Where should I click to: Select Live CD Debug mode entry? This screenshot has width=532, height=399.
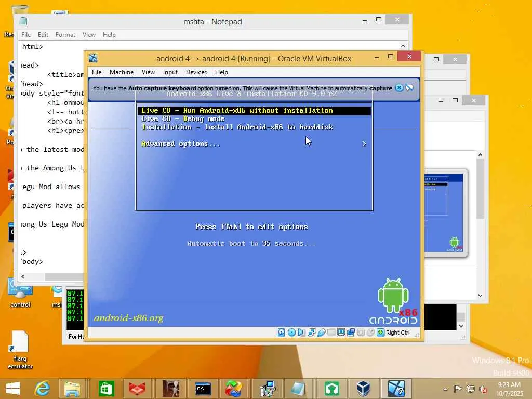[254, 119]
